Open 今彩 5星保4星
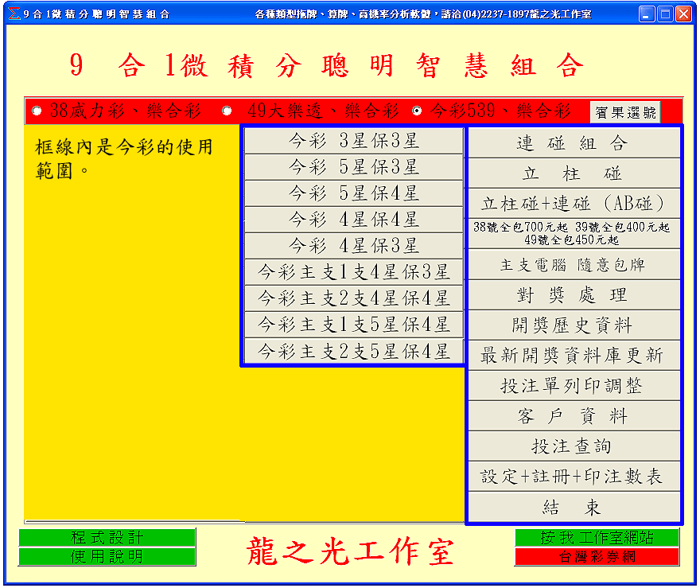Screen dimensions: 700x588 pyautogui.click(x=353, y=193)
